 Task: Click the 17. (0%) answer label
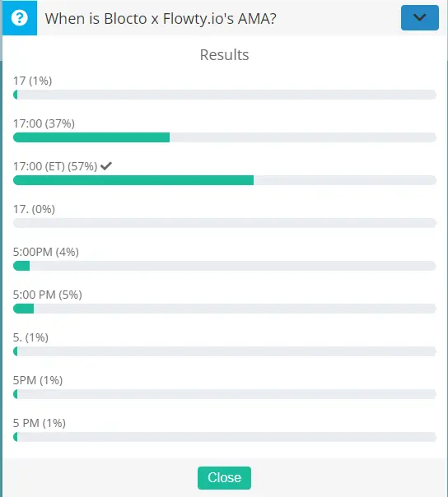pos(34,209)
